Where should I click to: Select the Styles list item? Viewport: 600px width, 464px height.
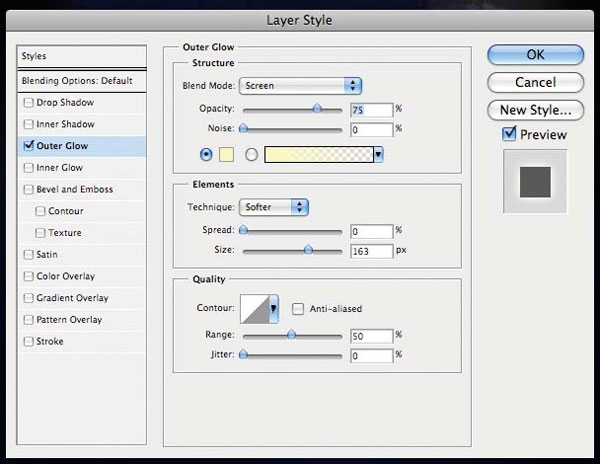(82, 56)
